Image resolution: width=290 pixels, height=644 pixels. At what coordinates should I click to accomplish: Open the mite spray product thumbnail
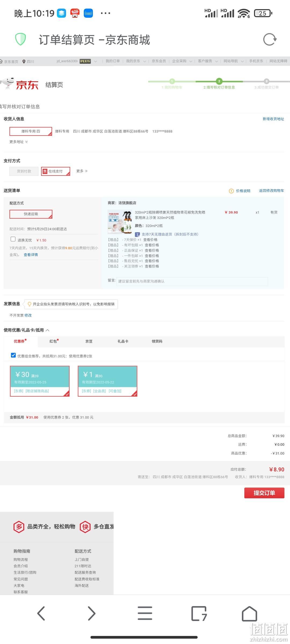[120, 222]
